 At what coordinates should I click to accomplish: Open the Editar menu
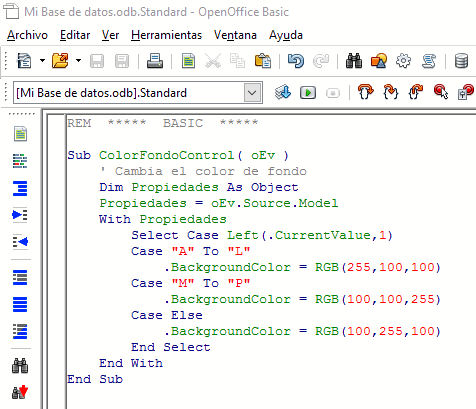tap(75, 35)
